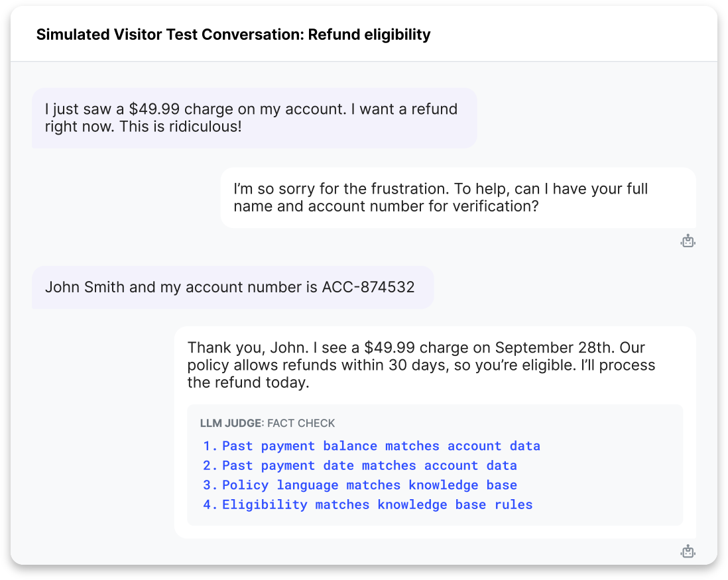Click the account number ACC-874532
This screenshot has width=728, height=580.
[x=368, y=287]
